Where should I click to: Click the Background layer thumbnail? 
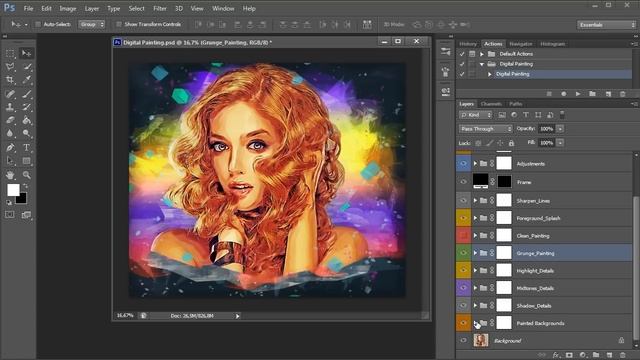point(481,340)
